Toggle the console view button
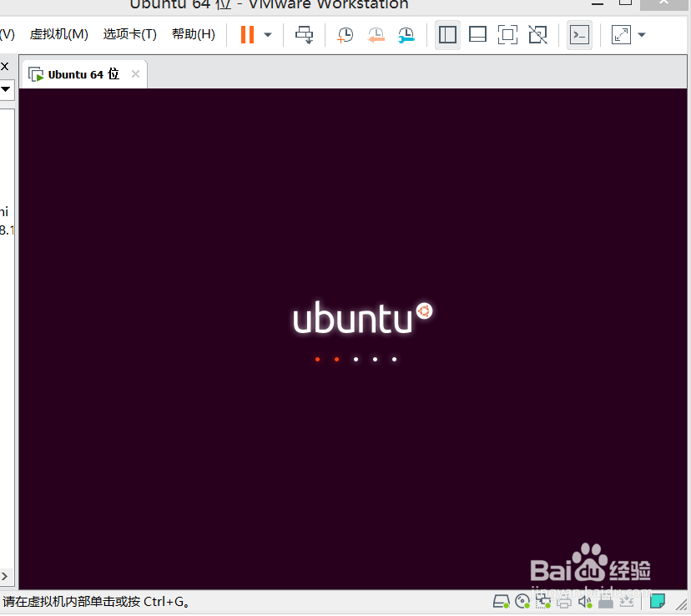 tap(579, 35)
